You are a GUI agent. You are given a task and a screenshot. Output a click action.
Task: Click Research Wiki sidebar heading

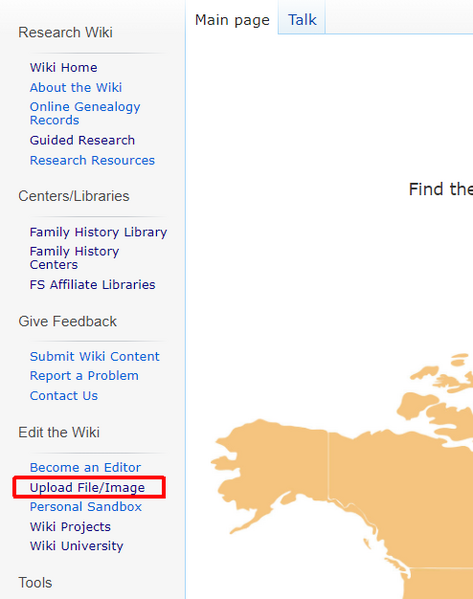pos(65,32)
